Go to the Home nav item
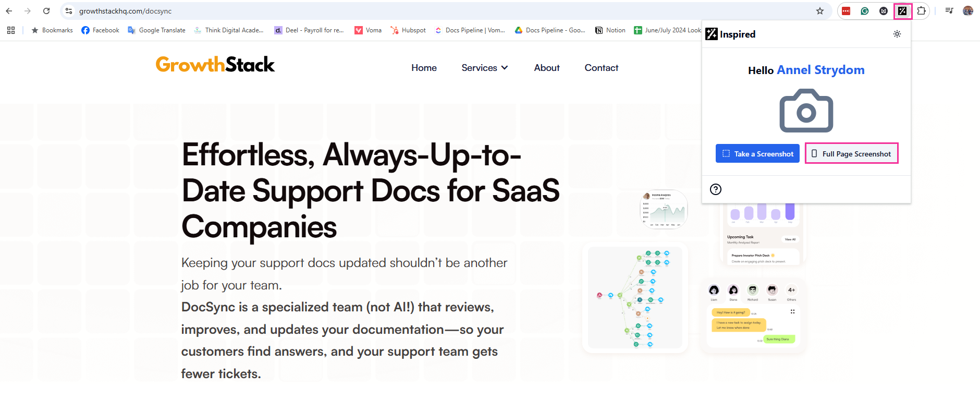980x399 pixels. click(424, 68)
